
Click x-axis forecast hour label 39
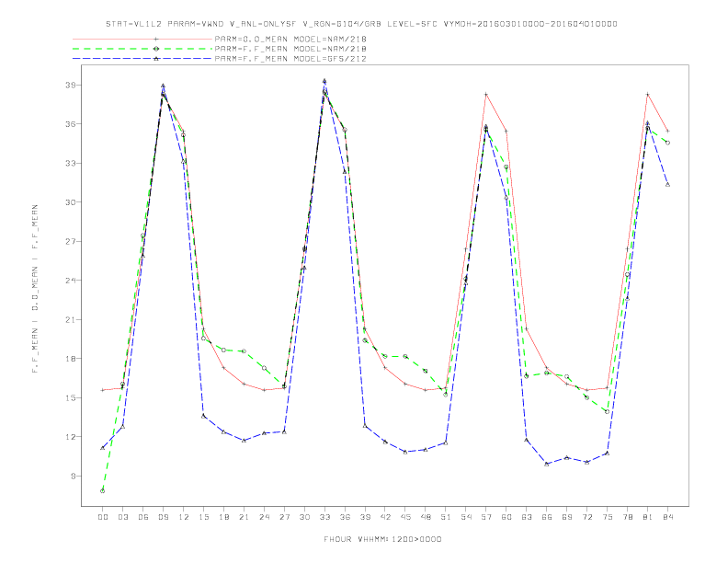365,517
